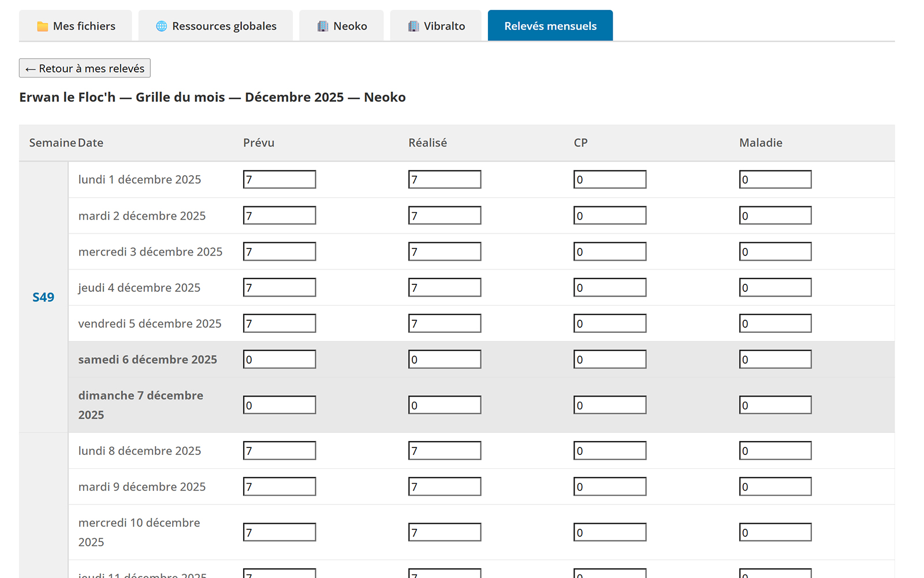Viewport: 924px width, 578px height.
Task: Edit CP box for mardi 9 décembre
Action: (610, 486)
